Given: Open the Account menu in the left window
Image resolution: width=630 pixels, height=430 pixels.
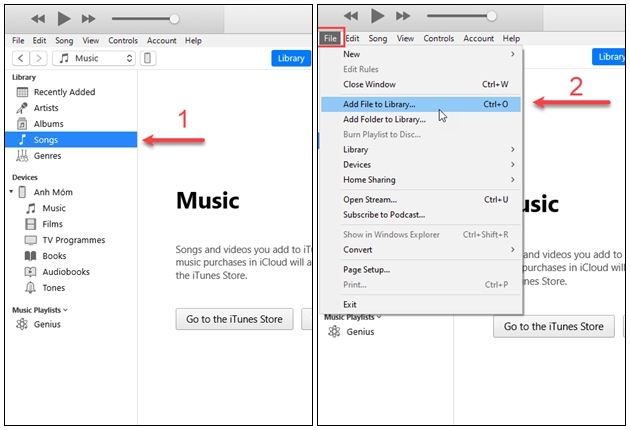Looking at the screenshot, I should 162,41.
